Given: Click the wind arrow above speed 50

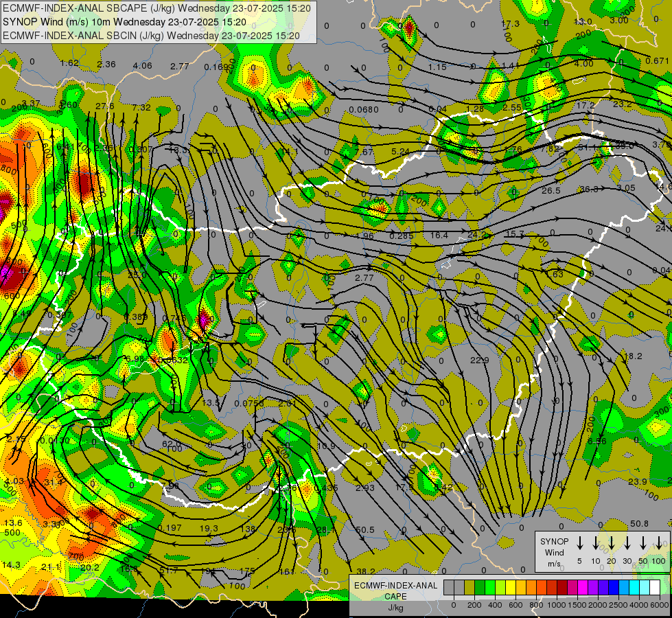Looking at the screenshot, I should coord(643,542).
